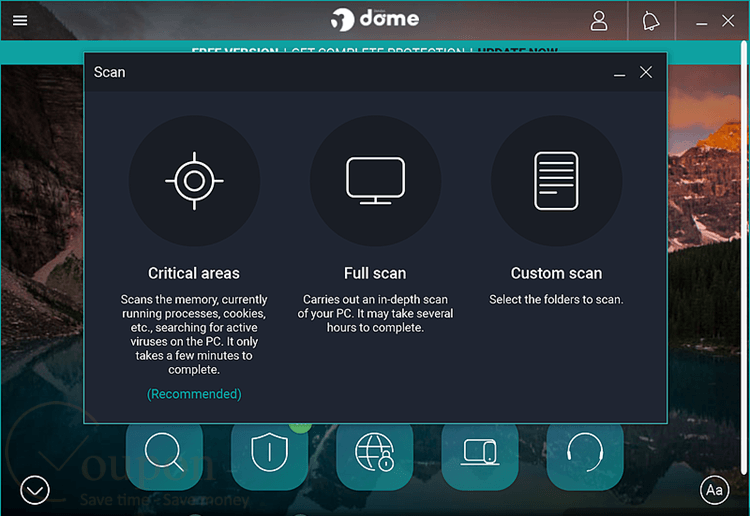Click the Custom scan heading
This screenshot has height=516, width=750.
556,273
